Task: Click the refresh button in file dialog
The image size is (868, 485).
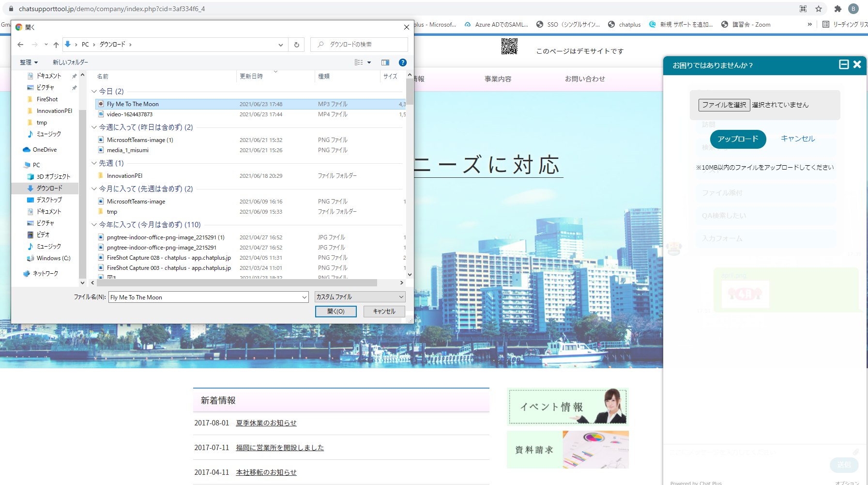Action: [297, 45]
